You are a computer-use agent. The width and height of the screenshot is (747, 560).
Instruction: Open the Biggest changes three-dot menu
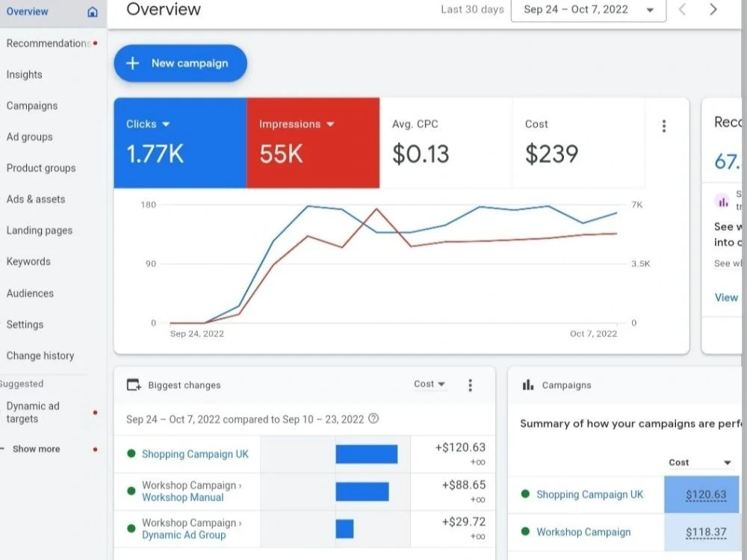(470, 385)
